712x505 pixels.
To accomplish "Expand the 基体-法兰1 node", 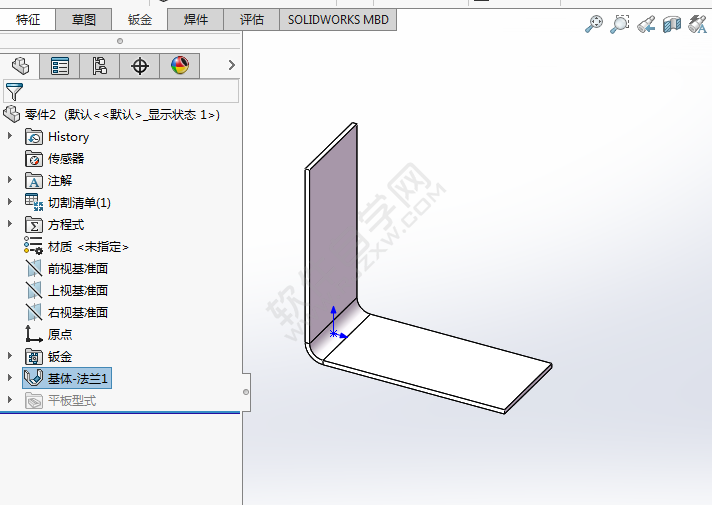I will point(10,377).
